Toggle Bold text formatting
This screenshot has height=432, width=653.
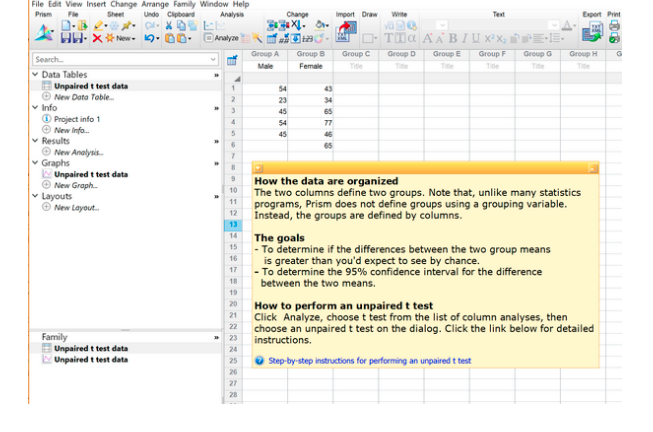(x=453, y=38)
